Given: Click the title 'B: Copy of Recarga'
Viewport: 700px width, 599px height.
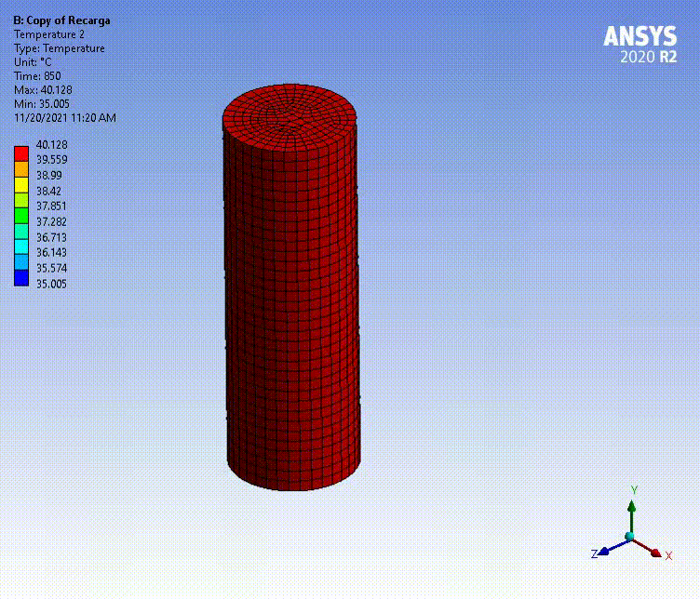Looking at the screenshot, I should pos(61,20).
